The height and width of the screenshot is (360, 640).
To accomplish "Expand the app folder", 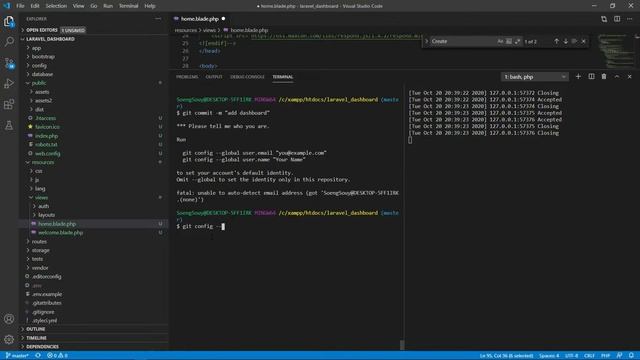I will click(36, 48).
